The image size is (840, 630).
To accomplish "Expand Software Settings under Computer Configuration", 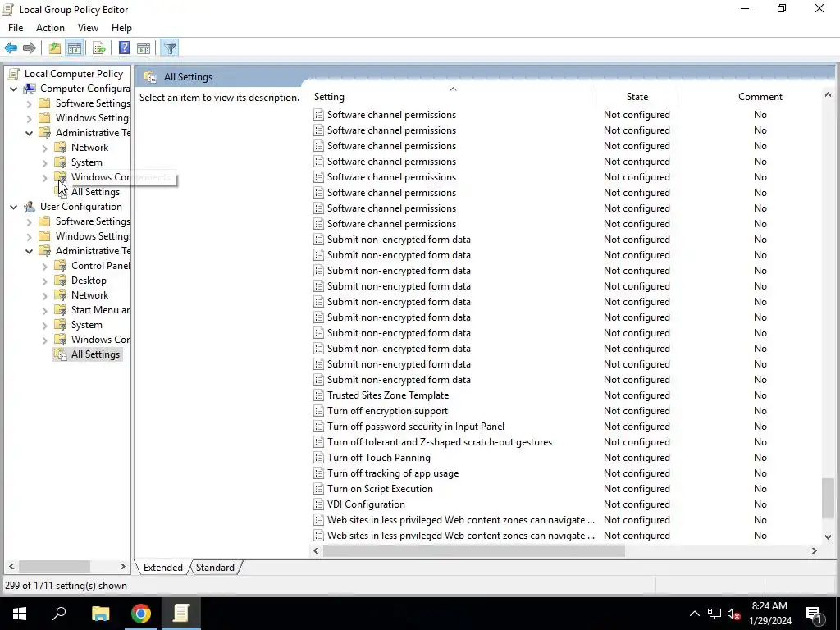I will click(30, 103).
